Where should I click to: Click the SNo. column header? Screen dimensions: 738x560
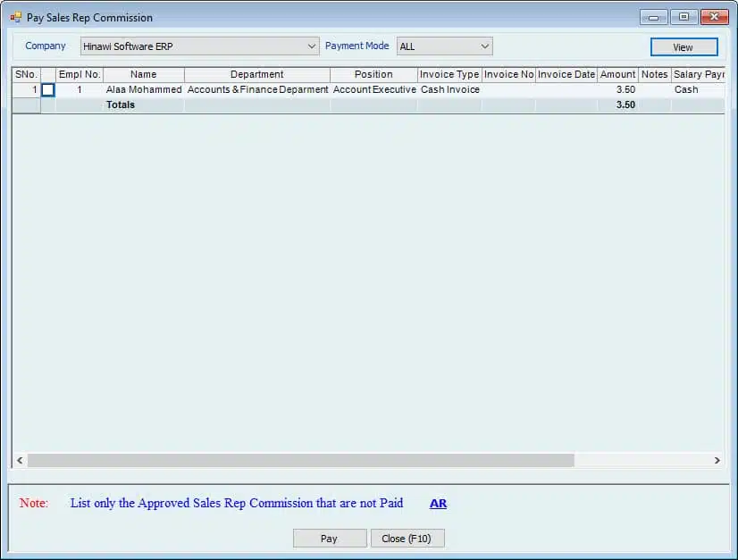click(x=27, y=74)
